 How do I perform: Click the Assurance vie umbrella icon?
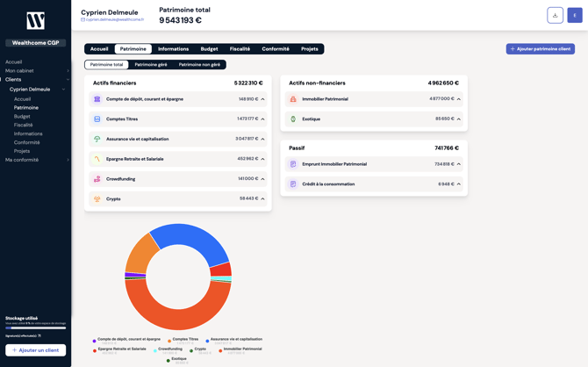point(97,139)
